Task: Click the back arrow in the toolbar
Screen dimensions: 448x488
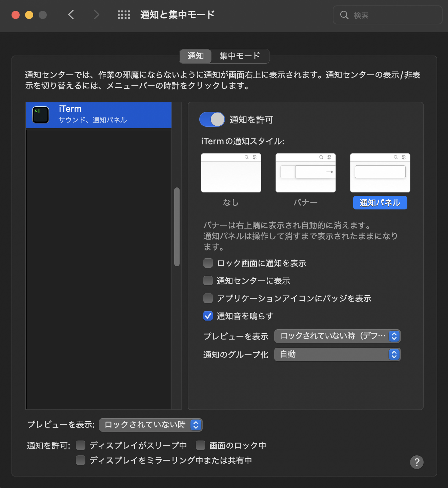Action: pyautogui.click(x=71, y=15)
